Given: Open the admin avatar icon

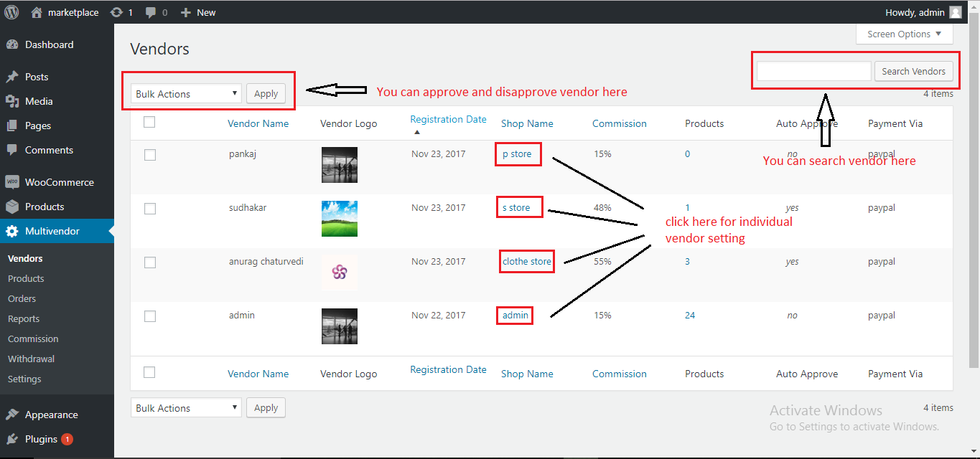Looking at the screenshot, I should pos(955,12).
